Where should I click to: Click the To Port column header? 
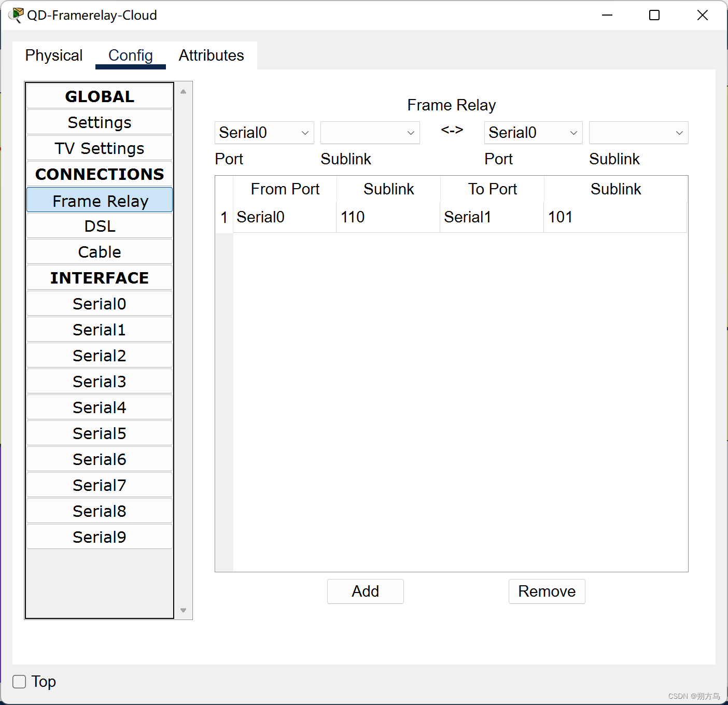tap(493, 189)
